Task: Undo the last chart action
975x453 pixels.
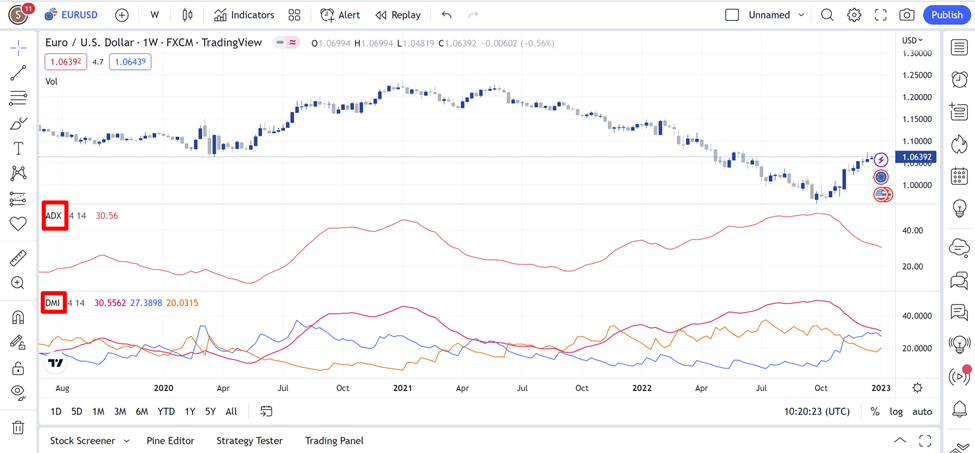Action: pos(446,14)
